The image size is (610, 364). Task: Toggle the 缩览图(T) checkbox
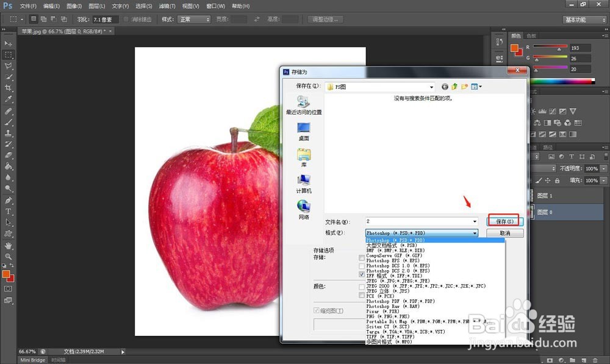pos(317,310)
